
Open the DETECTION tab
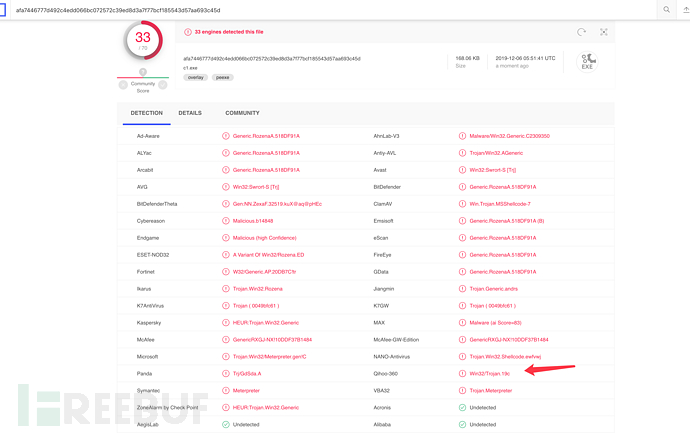(x=147, y=113)
